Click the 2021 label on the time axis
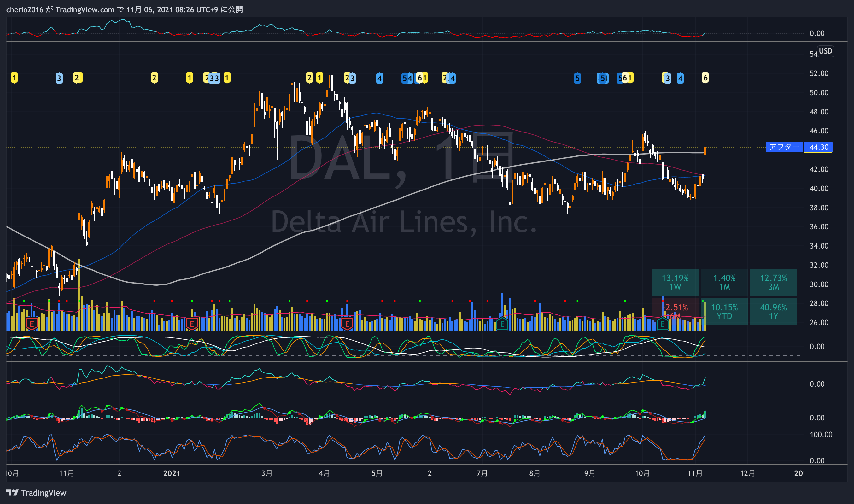Image resolution: width=854 pixels, height=504 pixels. [x=172, y=473]
